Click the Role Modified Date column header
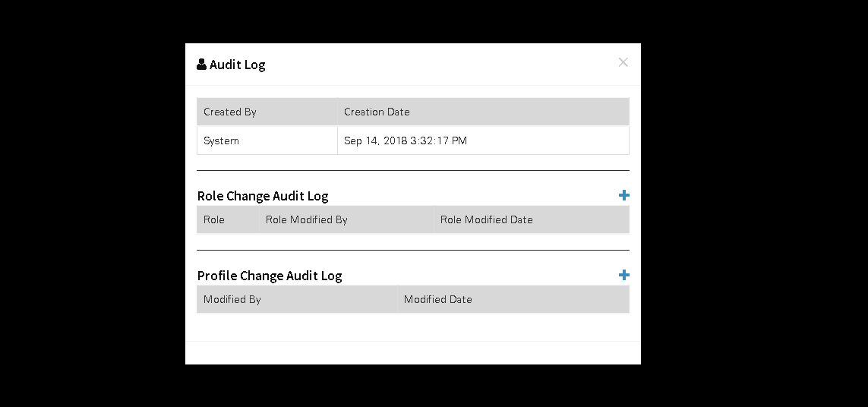The width and height of the screenshot is (868, 407). click(x=532, y=220)
